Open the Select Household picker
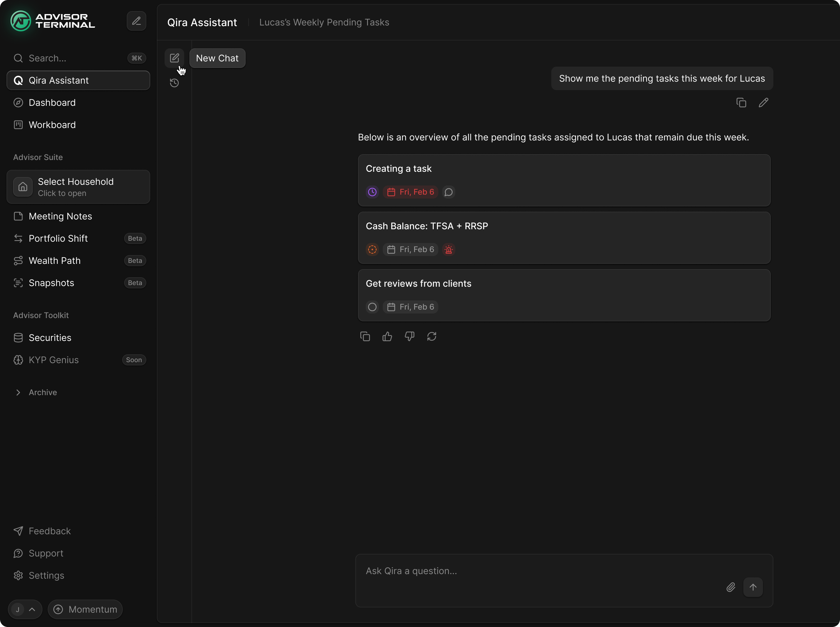 [x=78, y=187]
